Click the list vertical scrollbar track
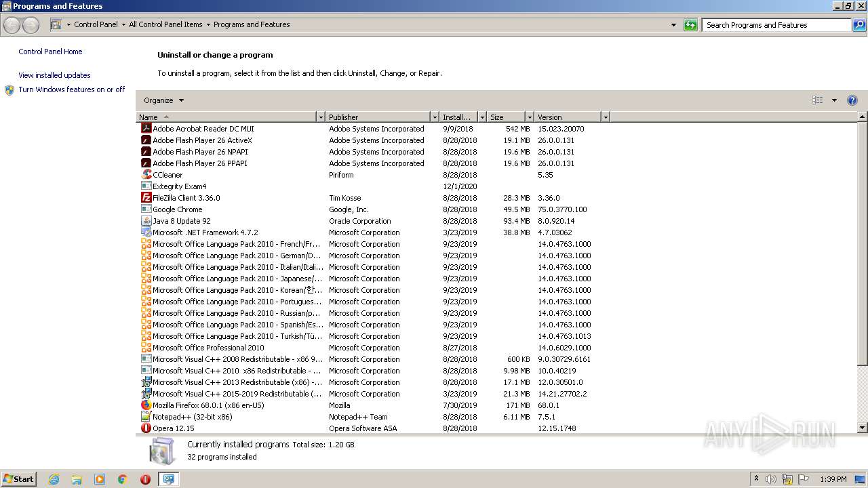868x488 pixels. pyautogui.click(x=863, y=394)
